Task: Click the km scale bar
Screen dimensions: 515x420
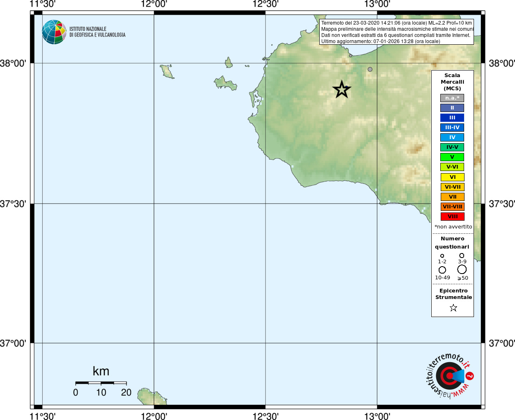Action: [x=101, y=383]
